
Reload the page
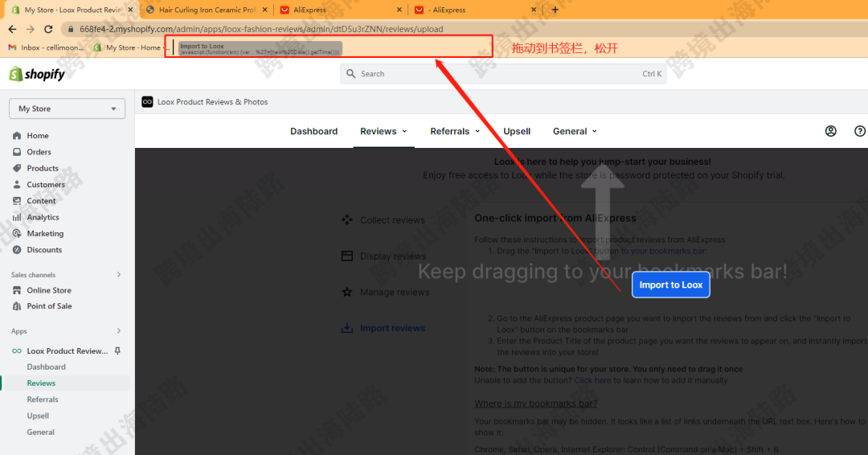tap(48, 29)
